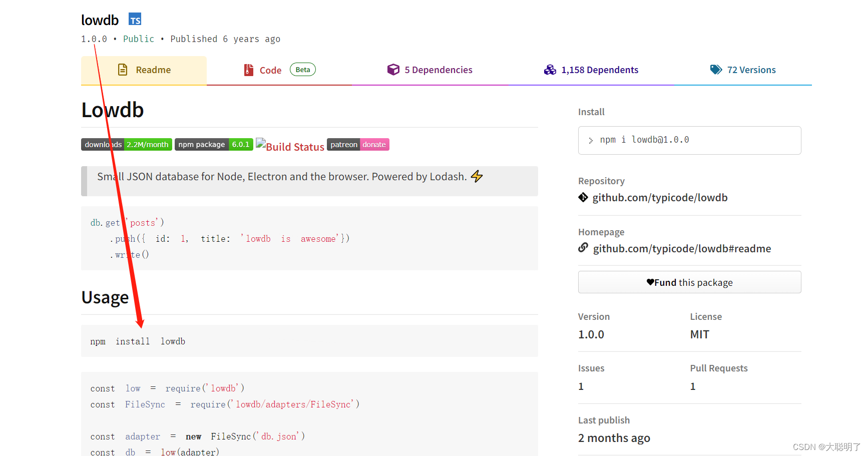This screenshot has height=456, width=868.
Task: Click the Issues section label
Action: tap(591, 368)
